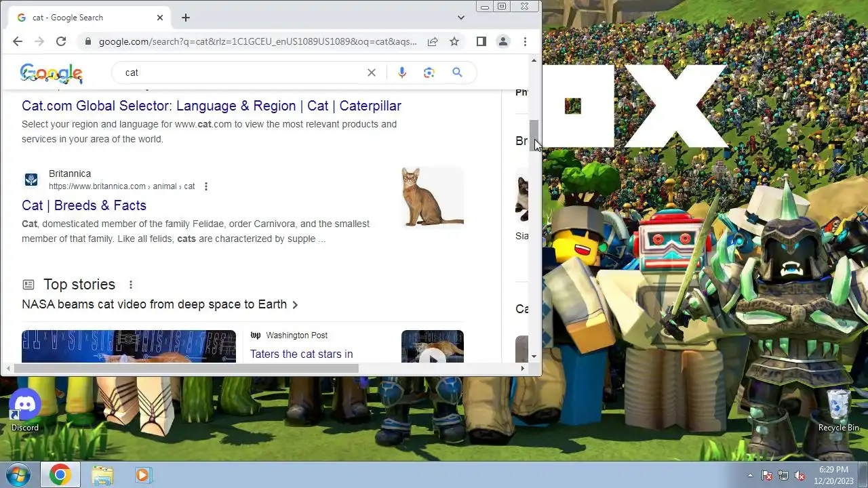Open Action Center flag icon
Image resolution: width=868 pixels, height=488 pixels.
767,475
